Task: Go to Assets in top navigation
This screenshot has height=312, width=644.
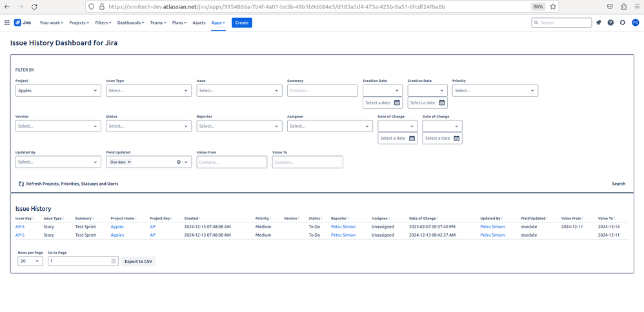Action: 199,23
